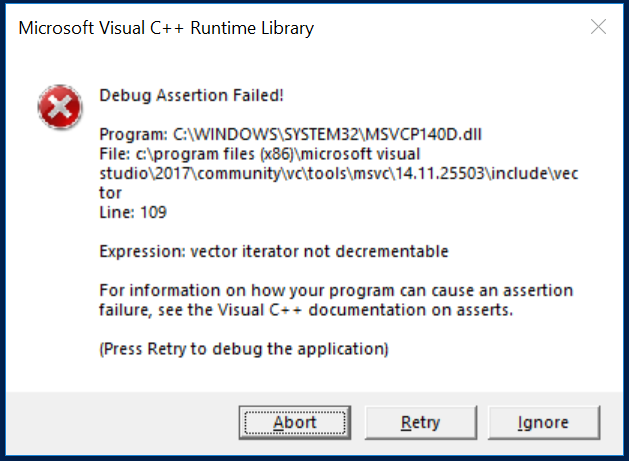
Task: Select the Debug Assertion Failed! heading
Action: [x=192, y=96]
